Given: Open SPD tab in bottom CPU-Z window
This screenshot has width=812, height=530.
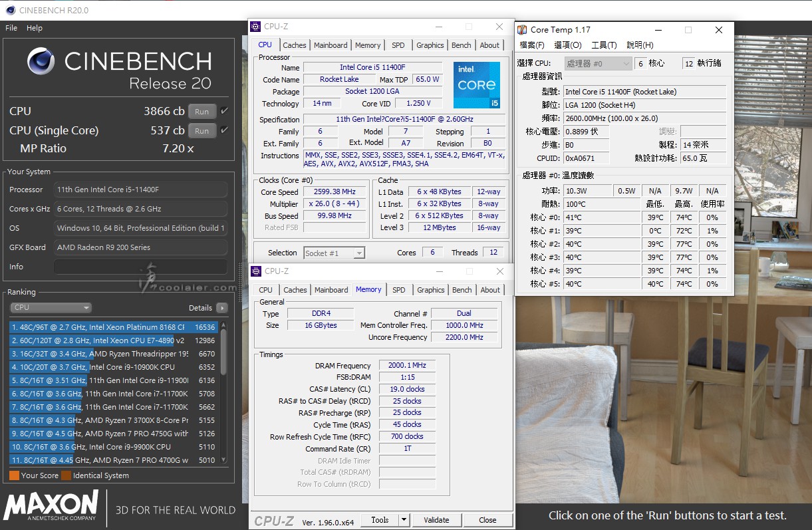Looking at the screenshot, I should tap(398, 290).
